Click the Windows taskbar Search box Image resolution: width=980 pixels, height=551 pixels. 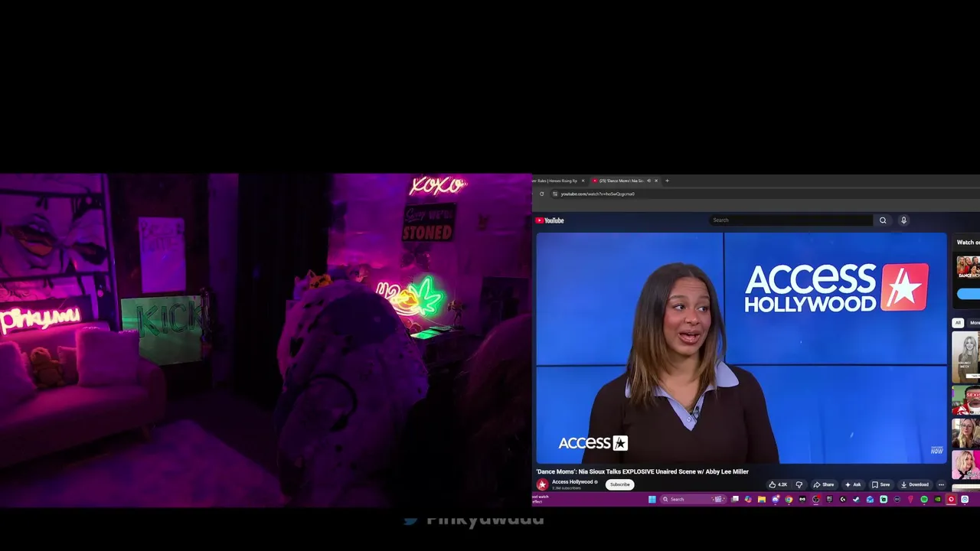(693, 499)
